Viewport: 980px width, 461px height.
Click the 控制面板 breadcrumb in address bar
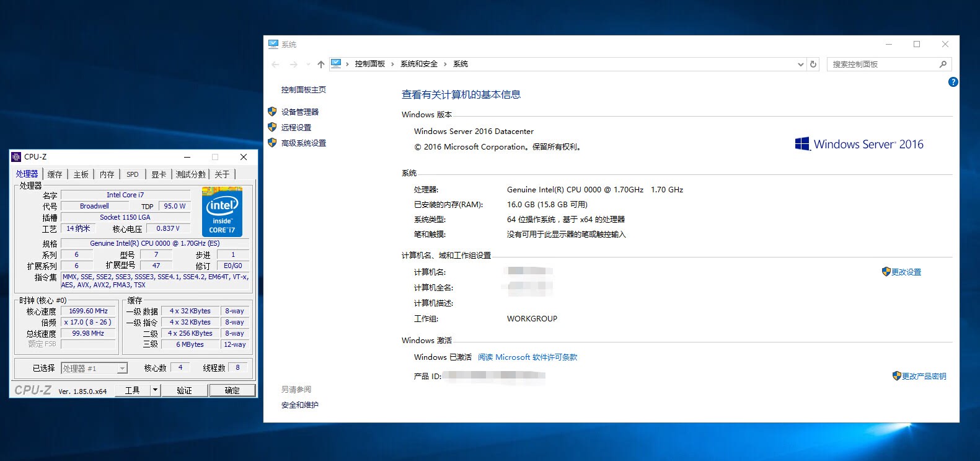click(x=370, y=64)
